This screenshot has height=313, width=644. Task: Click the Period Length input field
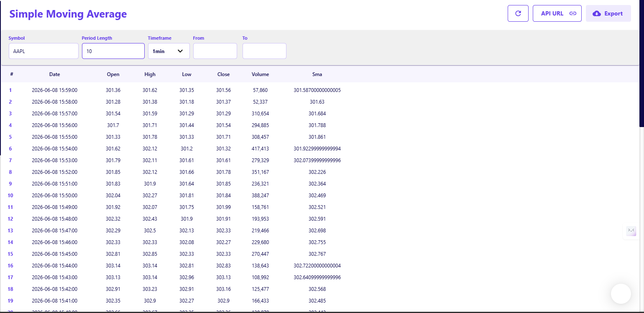tap(113, 51)
